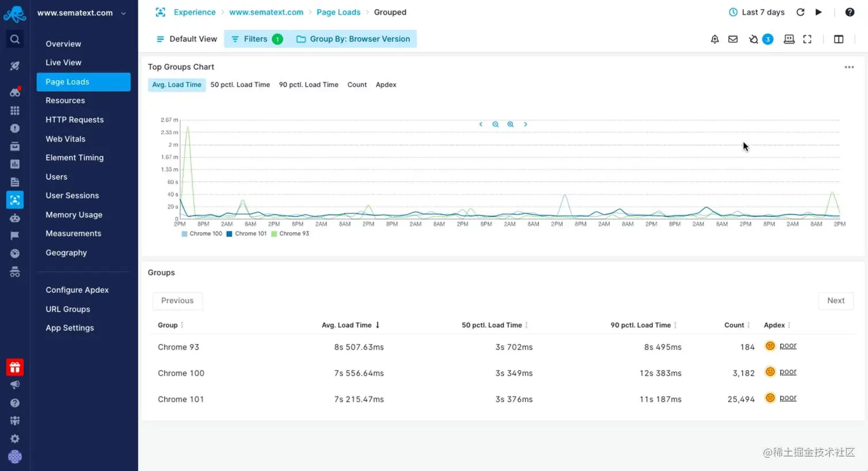Open the binoculars icon with red badge
Viewport: 868px width, 471px height.
tap(15, 92)
